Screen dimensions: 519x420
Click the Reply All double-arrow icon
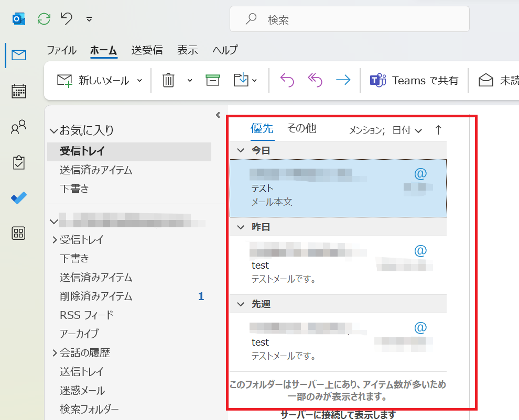click(315, 80)
